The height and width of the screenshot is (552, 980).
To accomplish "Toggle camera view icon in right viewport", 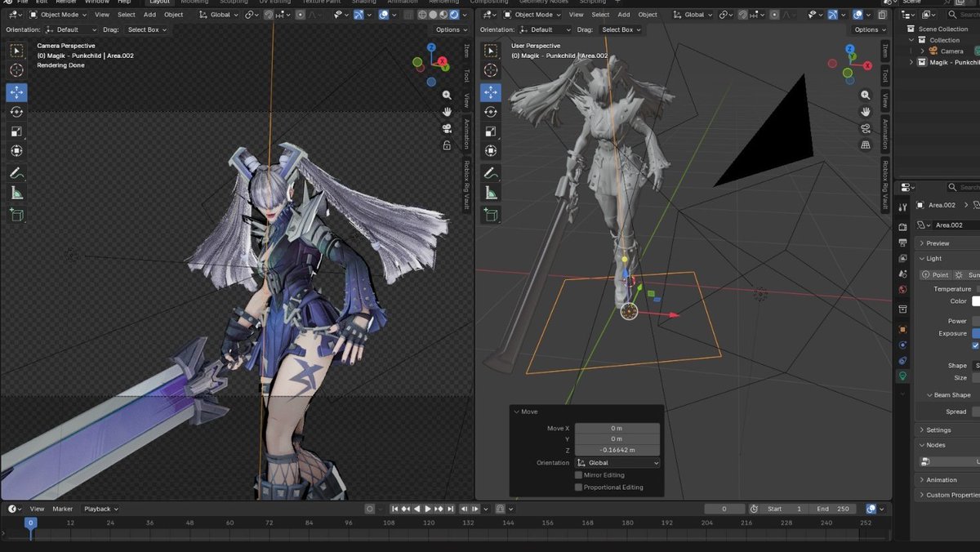I will tap(866, 129).
